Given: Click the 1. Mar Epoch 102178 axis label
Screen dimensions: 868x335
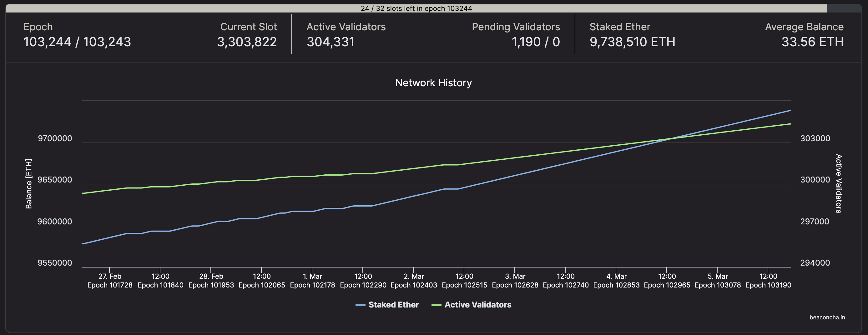Looking at the screenshot, I should [x=312, y=280].
